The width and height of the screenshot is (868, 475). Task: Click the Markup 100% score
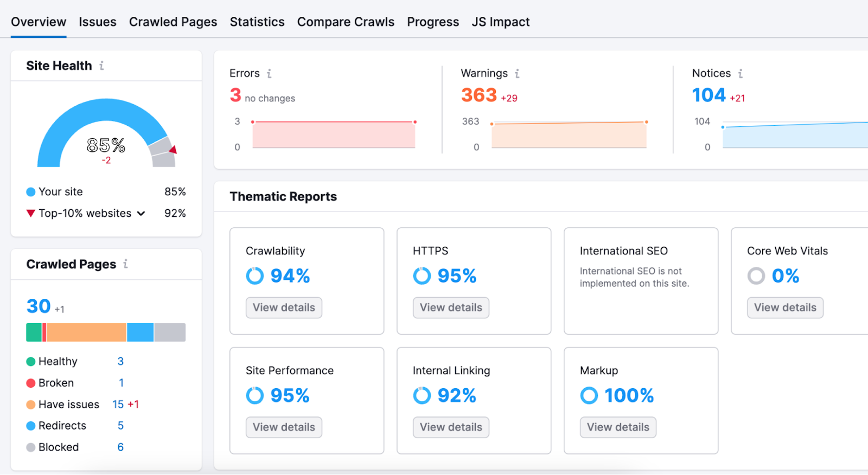[x=629, y=396]
